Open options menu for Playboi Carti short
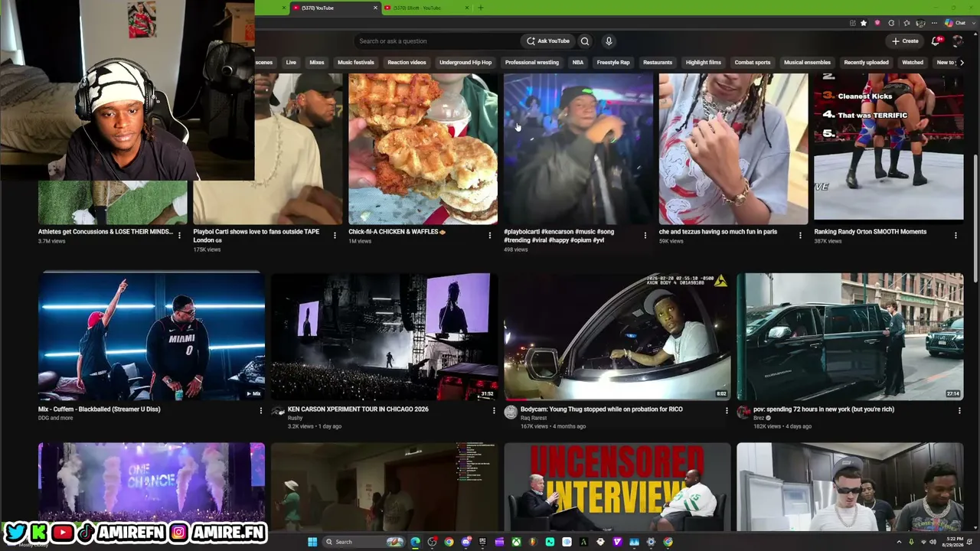 pos(335,236)
